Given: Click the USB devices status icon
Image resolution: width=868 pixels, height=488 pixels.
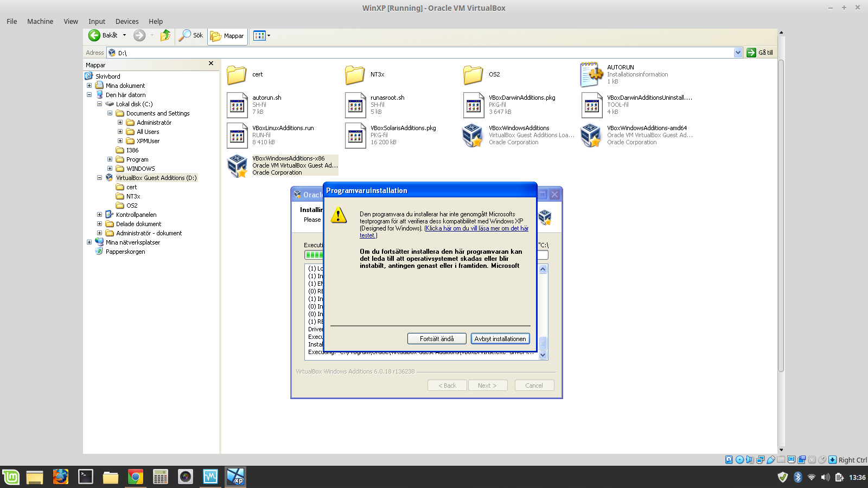Looking at the screenshot, I should pyautogui.click(x=770, y=460).
